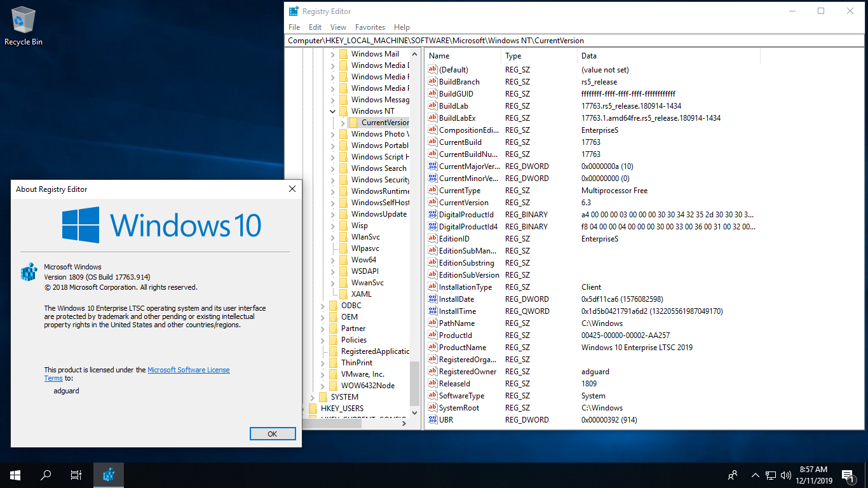868x488 pixels.
Task: Select the WindowsUpdate folder icon
Action: [x=343, y=214]
